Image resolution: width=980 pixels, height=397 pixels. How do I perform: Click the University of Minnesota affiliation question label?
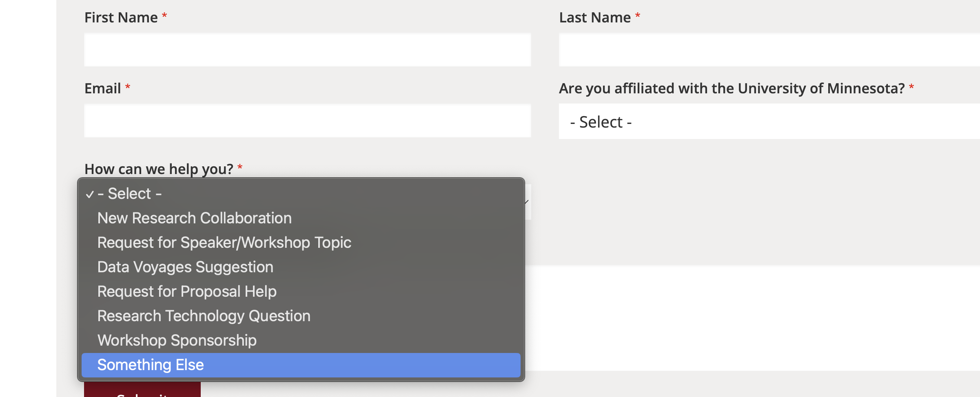tap(732, 88)
